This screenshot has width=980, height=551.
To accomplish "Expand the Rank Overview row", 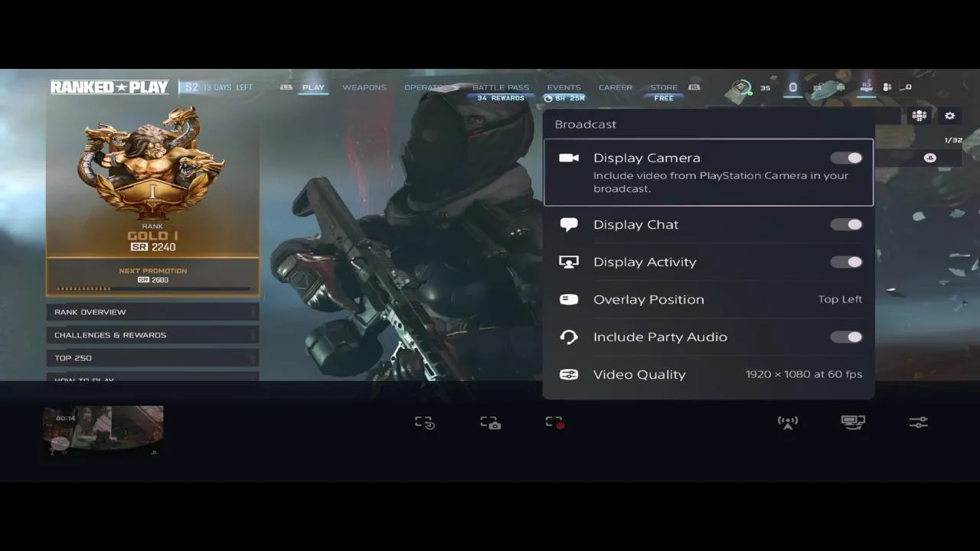I will (x=152, y=312).
